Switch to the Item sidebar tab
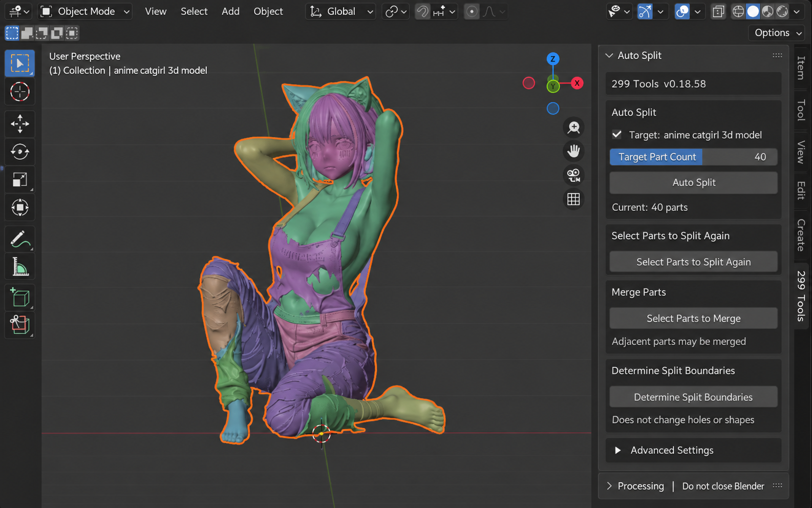Viewport: 812px width, 508px height. 801,68
